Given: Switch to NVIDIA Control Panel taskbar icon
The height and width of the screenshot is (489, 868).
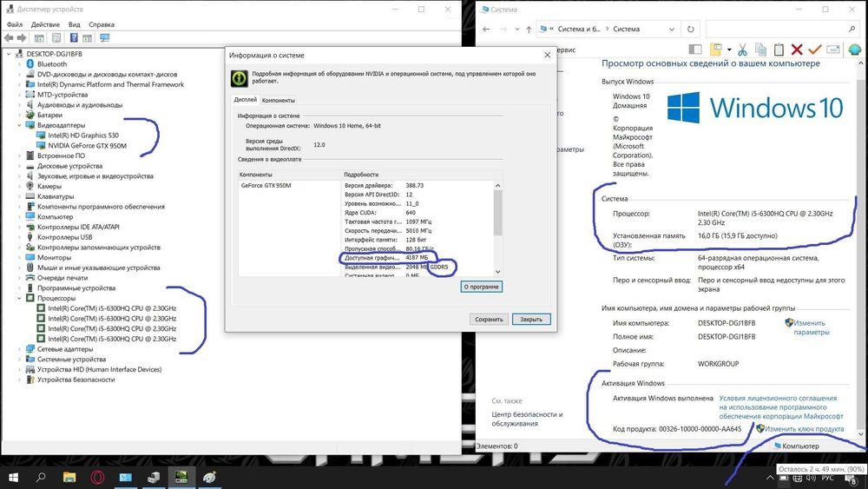Looking at the screenshot, I should pyautogui.click(x=181, y=478).
